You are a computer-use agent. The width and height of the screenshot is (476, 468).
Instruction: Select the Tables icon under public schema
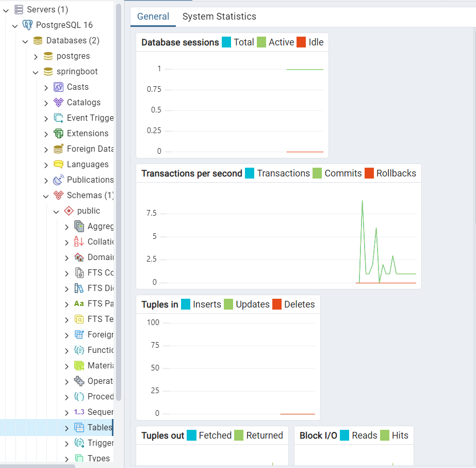79,427
